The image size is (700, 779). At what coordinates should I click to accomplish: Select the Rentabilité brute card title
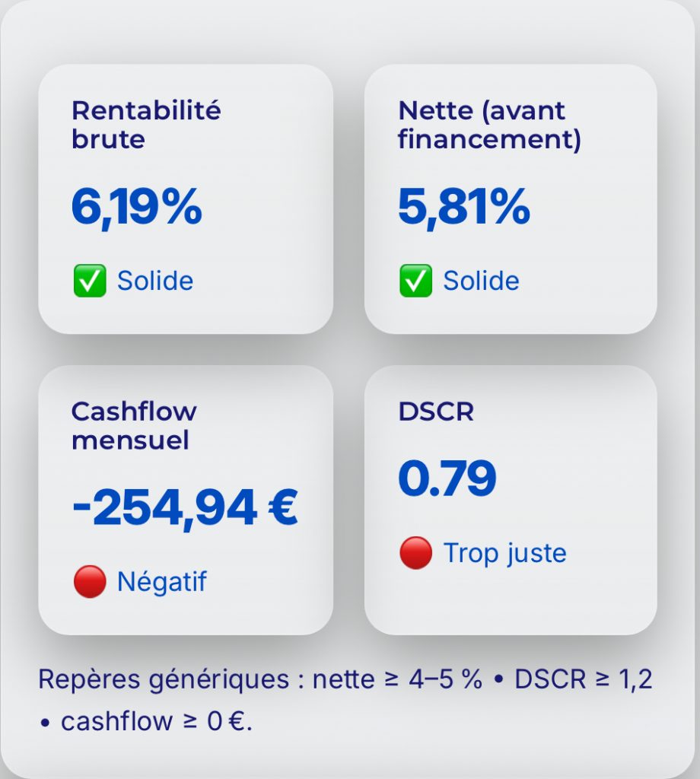[x=145, y=125]
